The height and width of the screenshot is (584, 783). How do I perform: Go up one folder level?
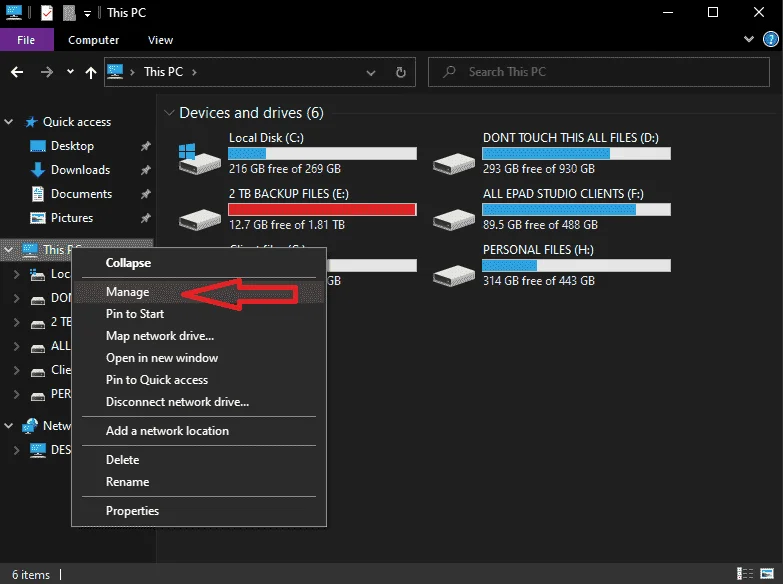[90, 73]
